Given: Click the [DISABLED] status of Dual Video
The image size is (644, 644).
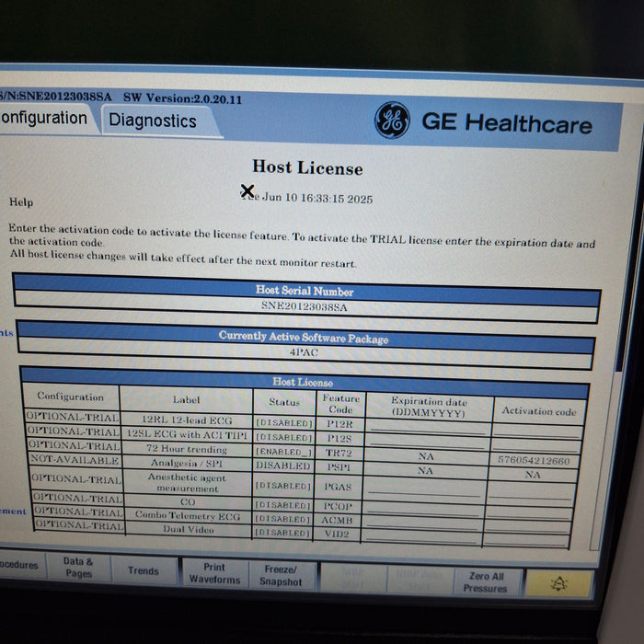Looking at the screenshot, I should [x=282, y=533].
